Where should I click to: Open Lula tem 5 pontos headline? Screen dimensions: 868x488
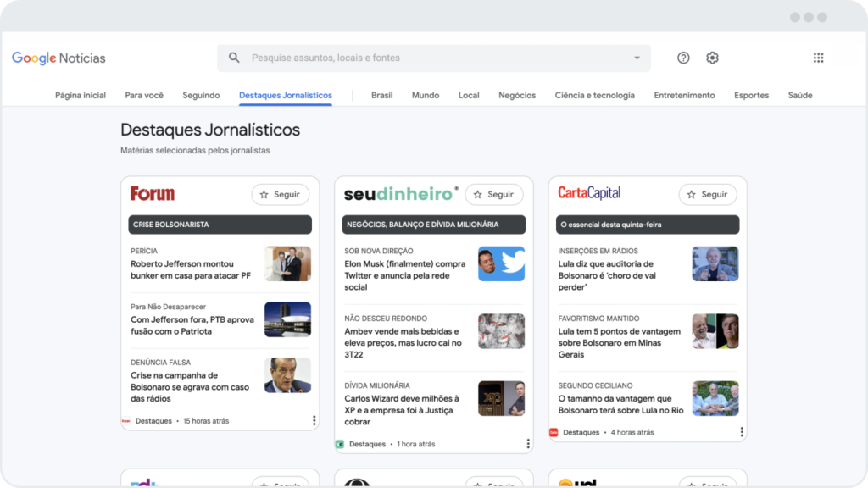tap(619, 343)
